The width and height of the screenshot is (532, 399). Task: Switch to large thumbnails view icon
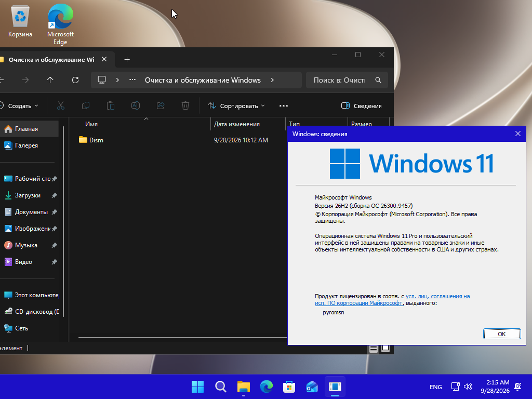385,349
